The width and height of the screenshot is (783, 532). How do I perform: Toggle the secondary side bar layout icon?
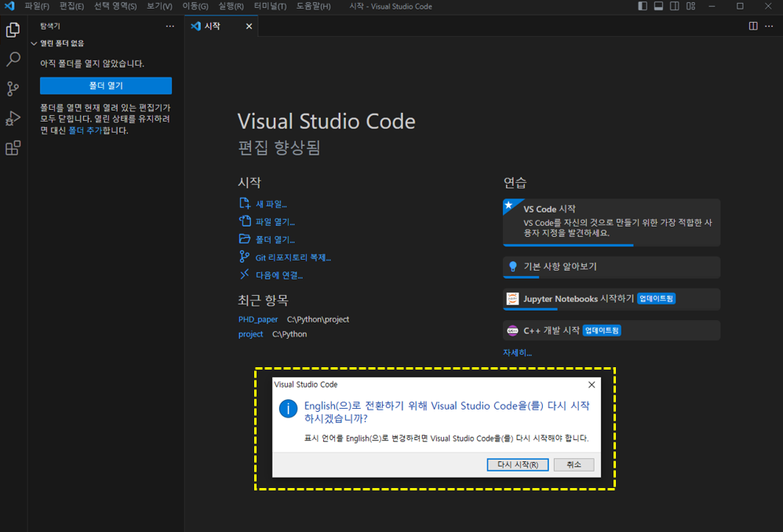tap(675, 6)
